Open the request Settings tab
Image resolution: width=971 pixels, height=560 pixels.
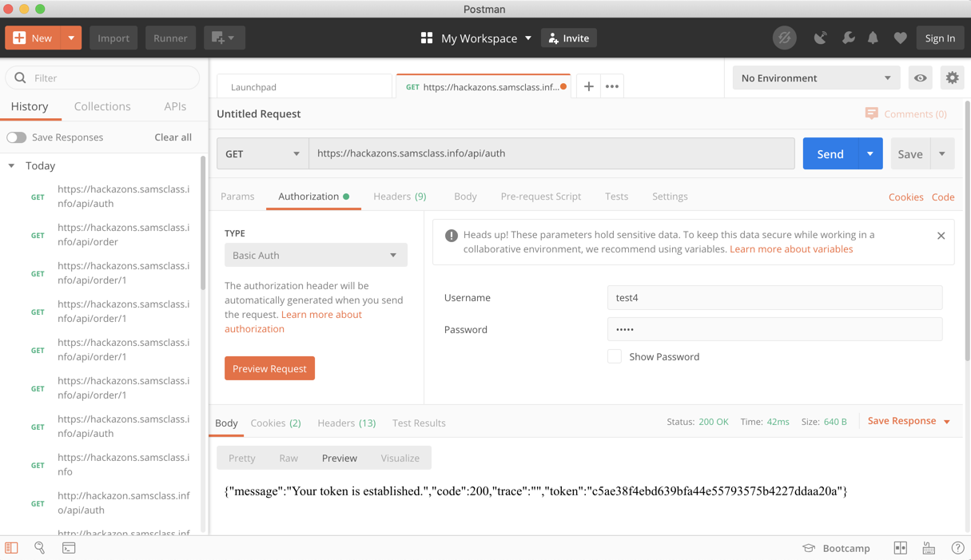pyautogui.click(x=670, y=197)
